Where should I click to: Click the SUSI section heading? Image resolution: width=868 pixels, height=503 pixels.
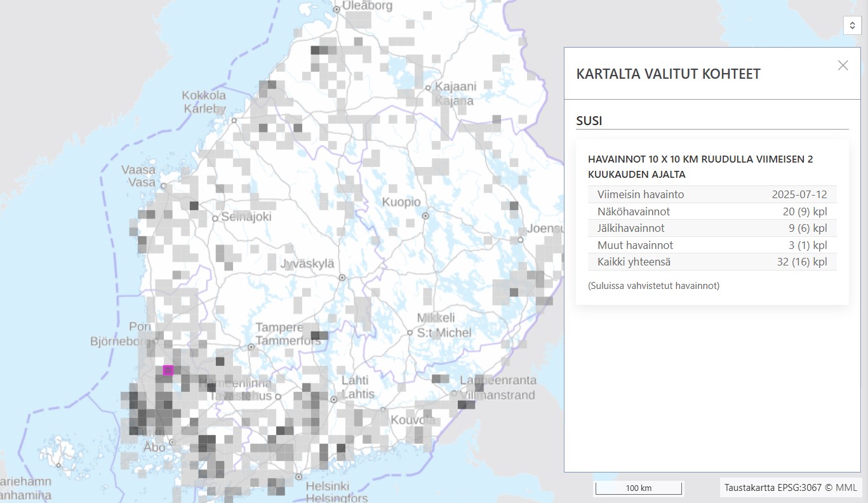click(x=589, y=120)
